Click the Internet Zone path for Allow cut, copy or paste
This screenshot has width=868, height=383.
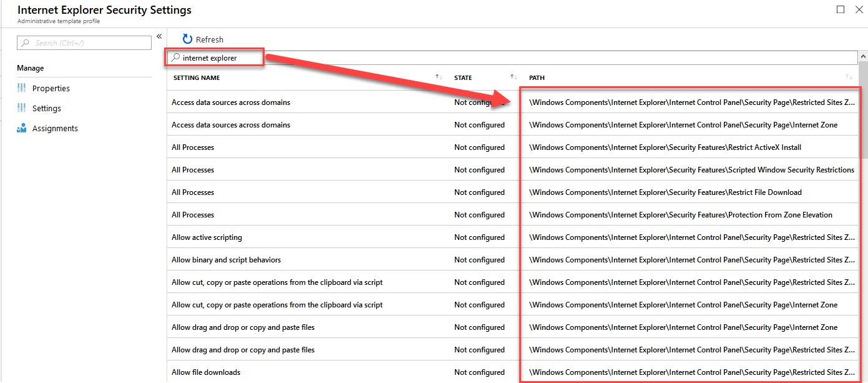683,304
